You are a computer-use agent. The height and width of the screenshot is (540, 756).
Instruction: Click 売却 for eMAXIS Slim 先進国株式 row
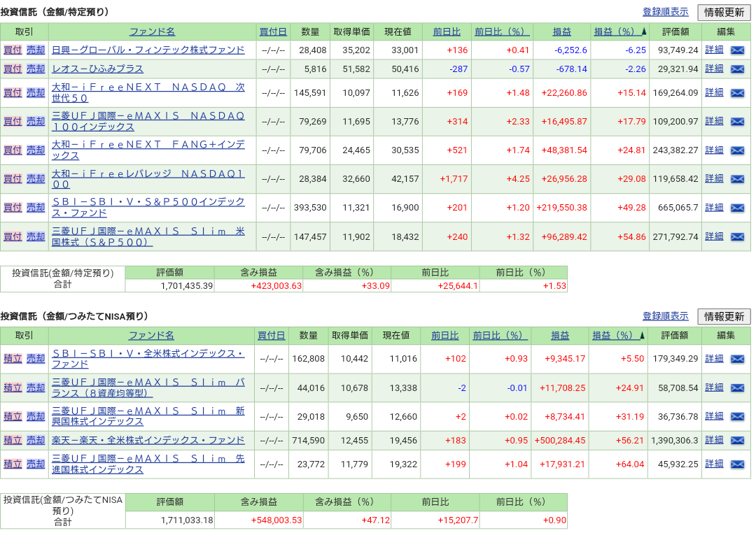pyautogui.click(x=36, y=464)
